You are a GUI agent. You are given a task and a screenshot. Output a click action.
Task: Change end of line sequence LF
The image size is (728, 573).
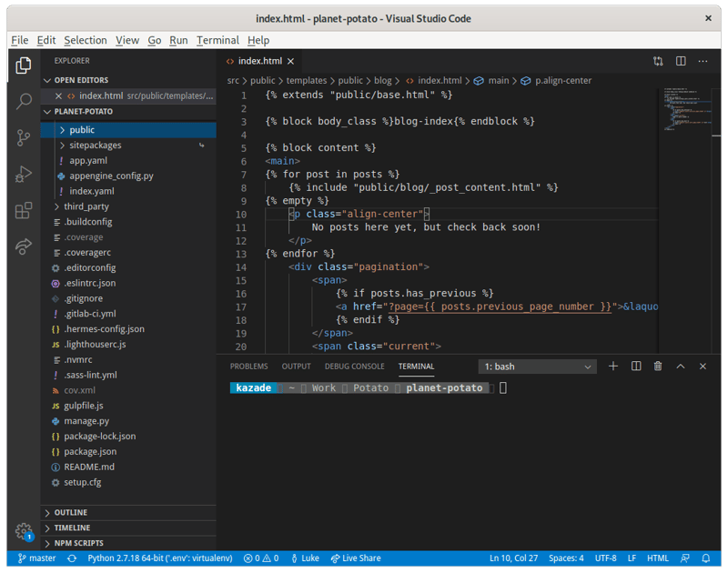[x=632, y=558]
